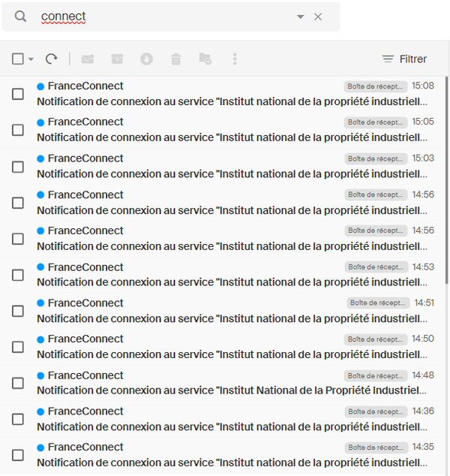Click the mark as read envelope icon
450x476 pixels.
pyautogui.click(x=88, y=59)
